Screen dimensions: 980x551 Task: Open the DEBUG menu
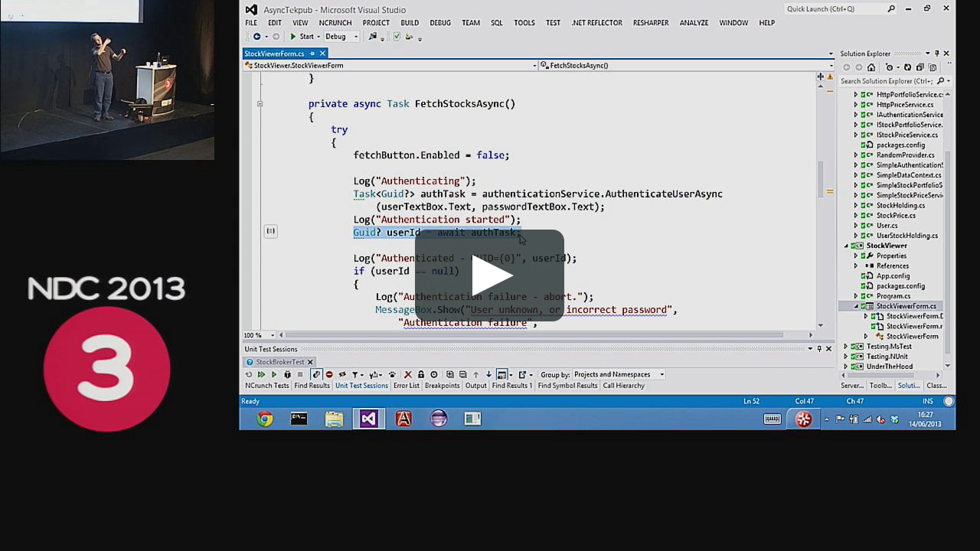click(x=440, y=23)
